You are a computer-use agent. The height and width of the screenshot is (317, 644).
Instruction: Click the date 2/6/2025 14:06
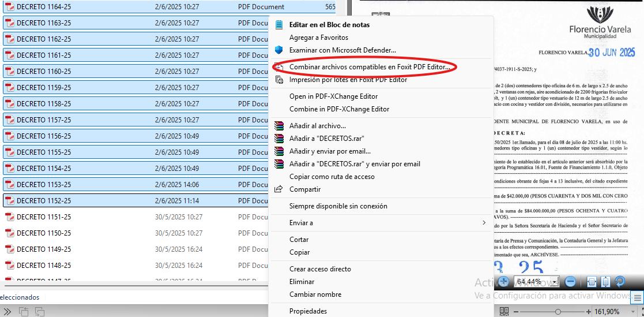pyautogui.click(x=177, y=185)
